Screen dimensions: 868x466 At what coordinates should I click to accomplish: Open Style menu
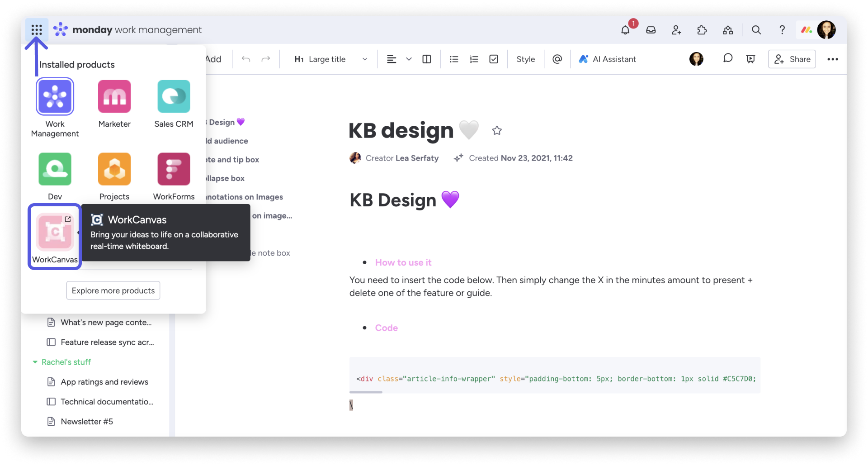[x=525, y=59]
